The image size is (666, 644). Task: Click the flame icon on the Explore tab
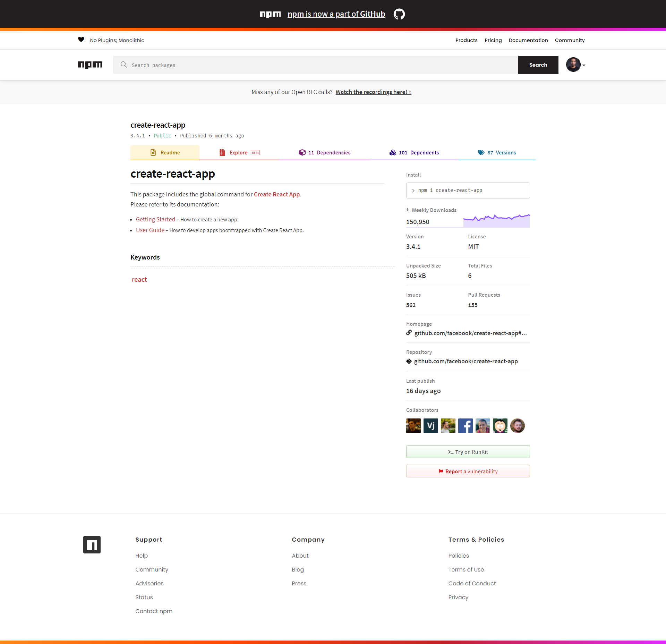pos(222,152)
